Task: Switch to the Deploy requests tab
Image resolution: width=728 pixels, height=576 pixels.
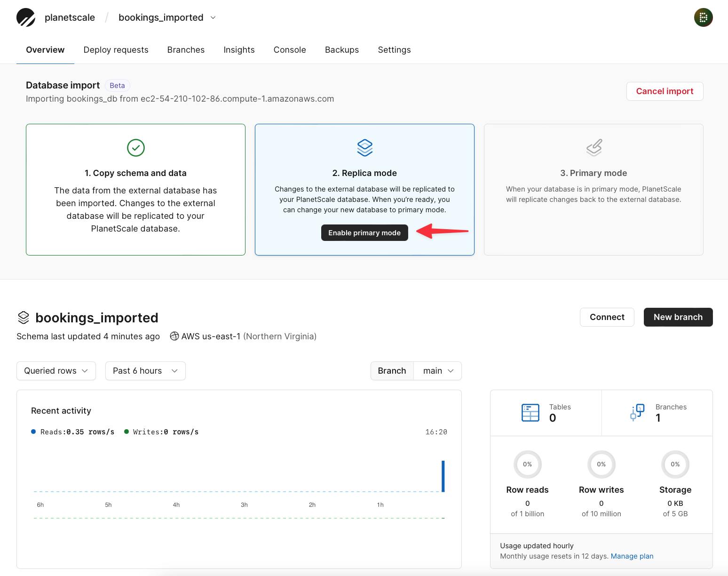Action: [116, 50]
